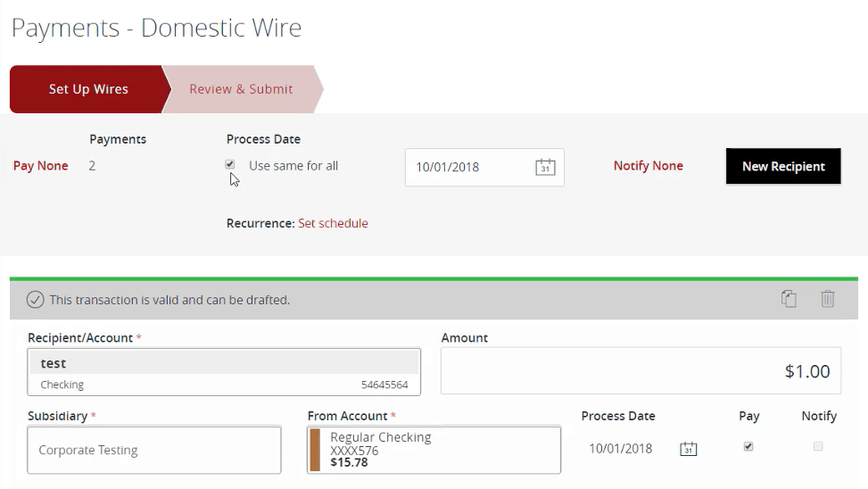Click the Amount field showing $1.00

pos(641,371)
